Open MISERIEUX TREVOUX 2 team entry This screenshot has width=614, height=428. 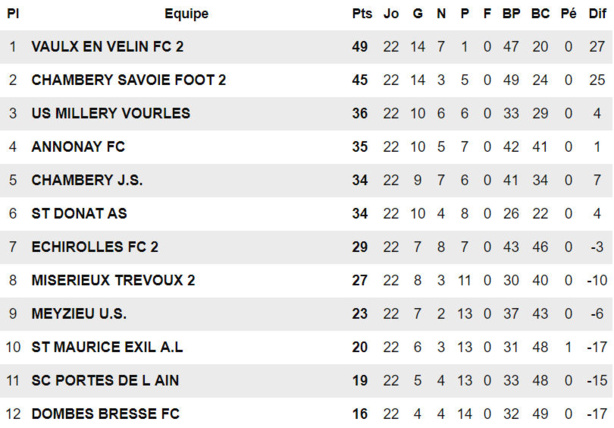(113, 280)
